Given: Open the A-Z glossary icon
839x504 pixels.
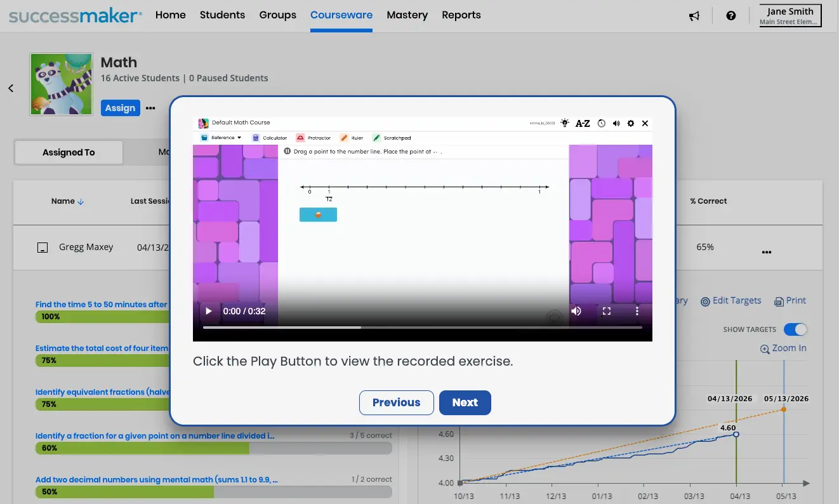Looking at the screenshot, I should click(583, 123).
